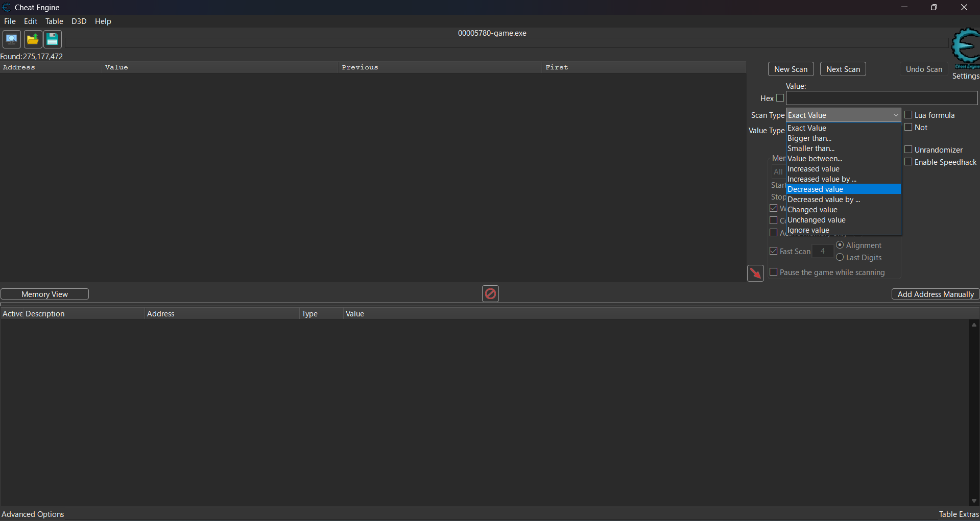Toggle the Unrandomizer checkbox
Viewport: 980px width, 521px height.
coord(909,150)
